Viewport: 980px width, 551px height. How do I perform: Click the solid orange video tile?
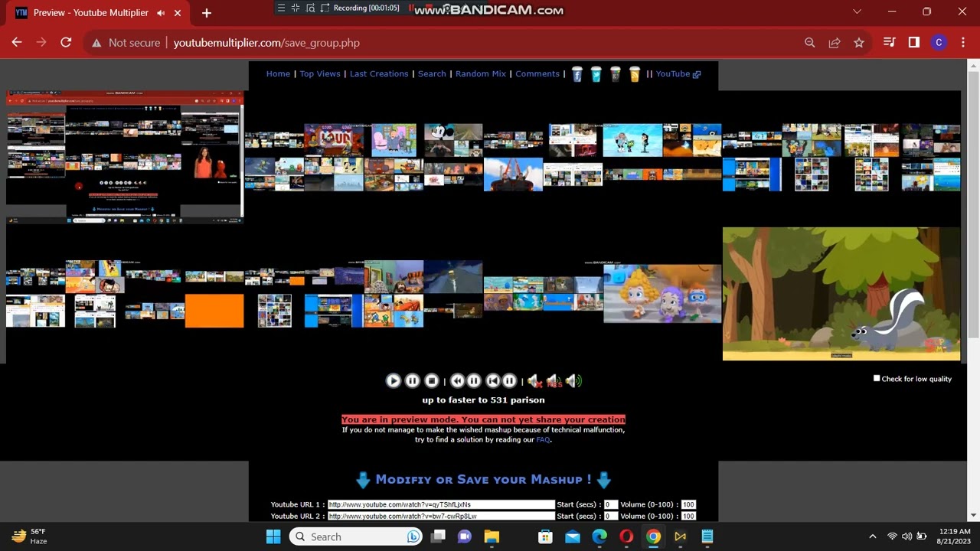pos(214,311)
